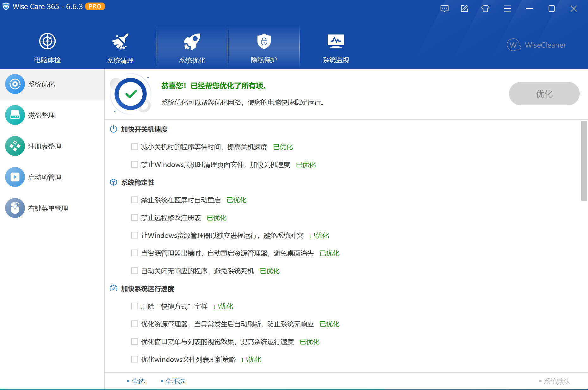
Task: Switch to 隐私保护 tab label
Action: [x=264, y=60]
